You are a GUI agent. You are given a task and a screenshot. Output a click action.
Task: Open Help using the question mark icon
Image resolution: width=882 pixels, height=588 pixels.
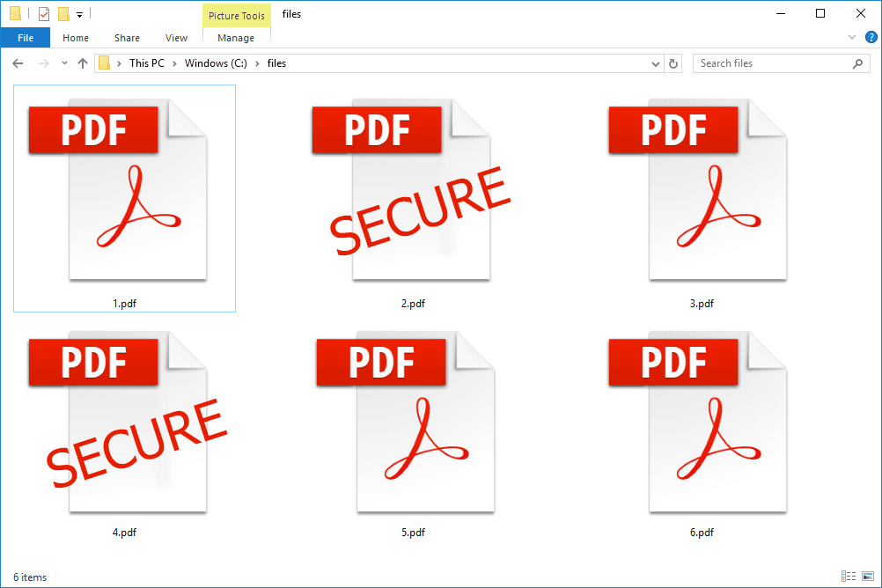tap(871, 37)
